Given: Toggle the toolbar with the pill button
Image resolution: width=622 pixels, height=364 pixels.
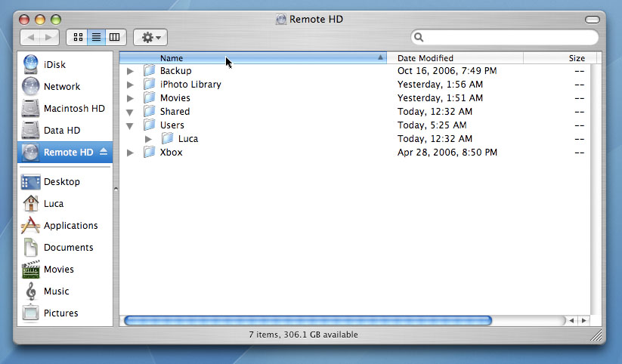Looking at the screenshot, I should coord(593,20).
